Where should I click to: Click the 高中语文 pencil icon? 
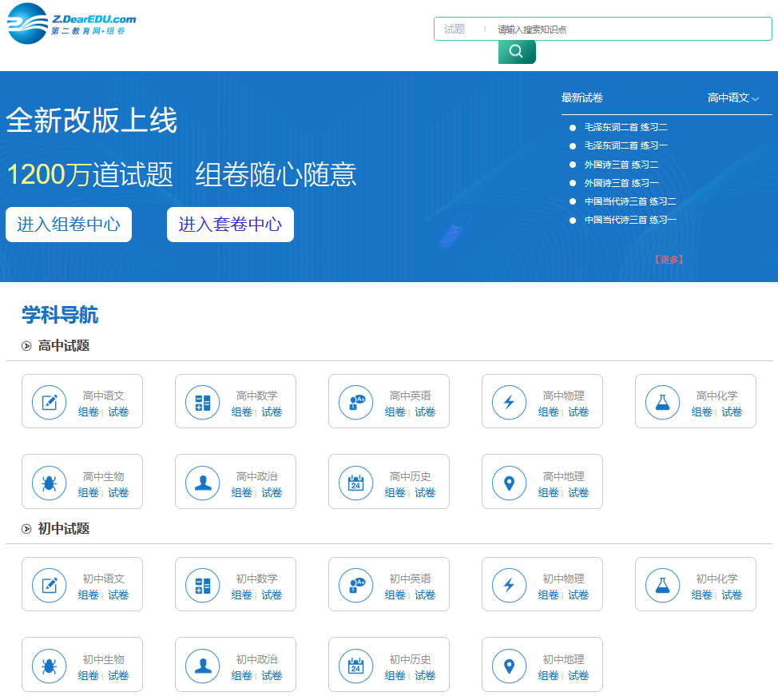click(x=50, y=402)
